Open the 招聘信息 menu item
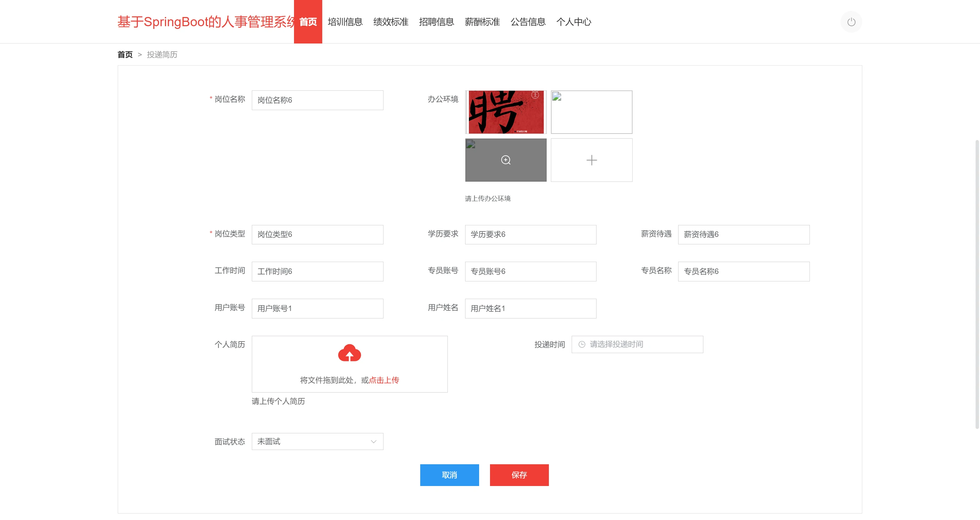The height and width of the screenshot is (520, 980). [x=436, y=22]
